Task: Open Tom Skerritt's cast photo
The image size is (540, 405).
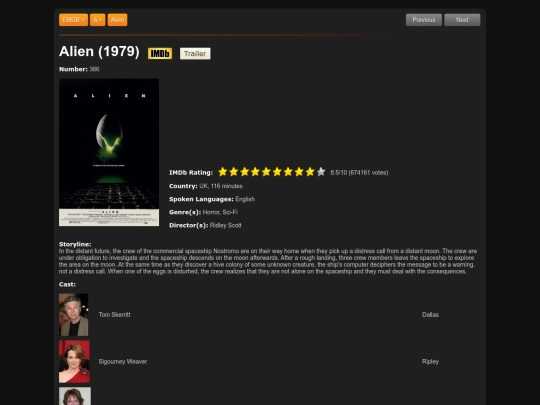Action: tap(74, 315)
